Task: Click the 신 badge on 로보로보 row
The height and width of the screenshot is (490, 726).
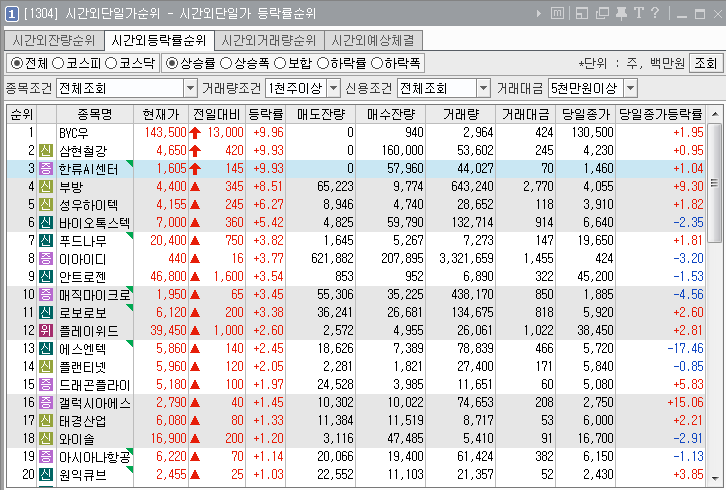Action: pyautogui.click(x=45, y=313)
